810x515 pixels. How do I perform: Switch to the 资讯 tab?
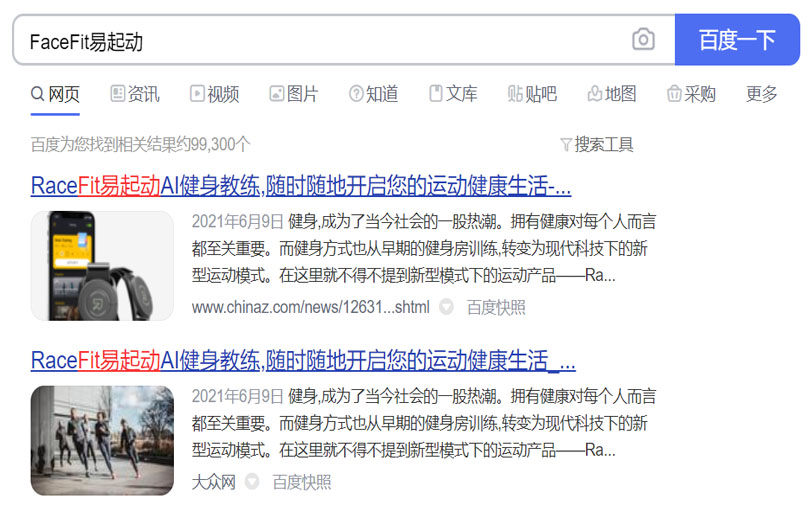(x=135, y=94)
